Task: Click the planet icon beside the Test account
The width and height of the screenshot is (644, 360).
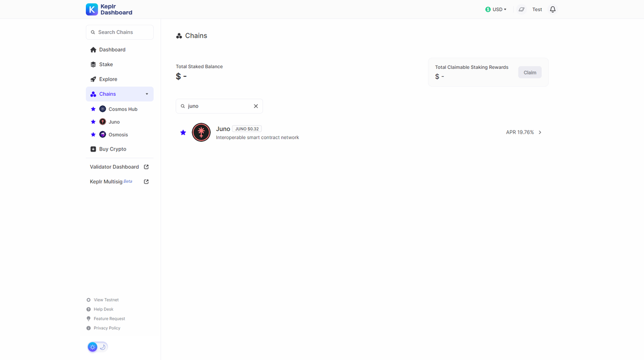Action: point(521,9)
